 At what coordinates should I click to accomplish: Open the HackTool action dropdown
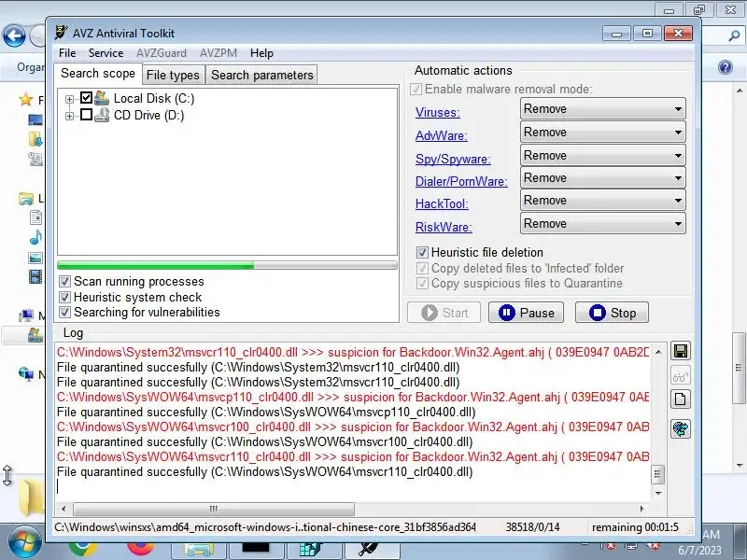click(x=602, y=200)
